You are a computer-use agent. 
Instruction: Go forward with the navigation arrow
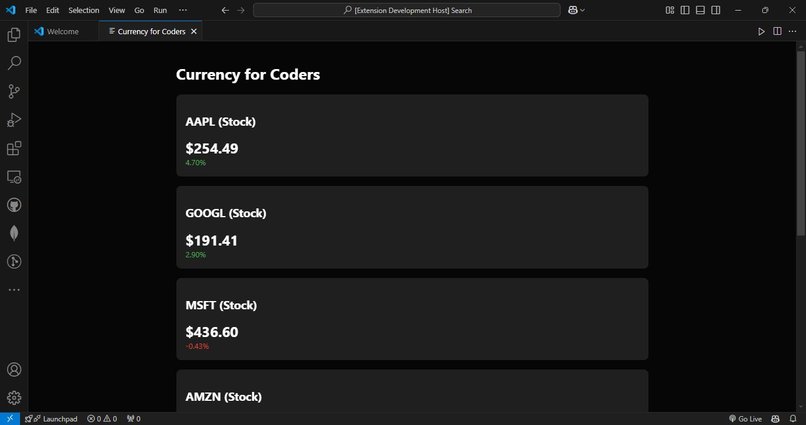coord(241,10)
